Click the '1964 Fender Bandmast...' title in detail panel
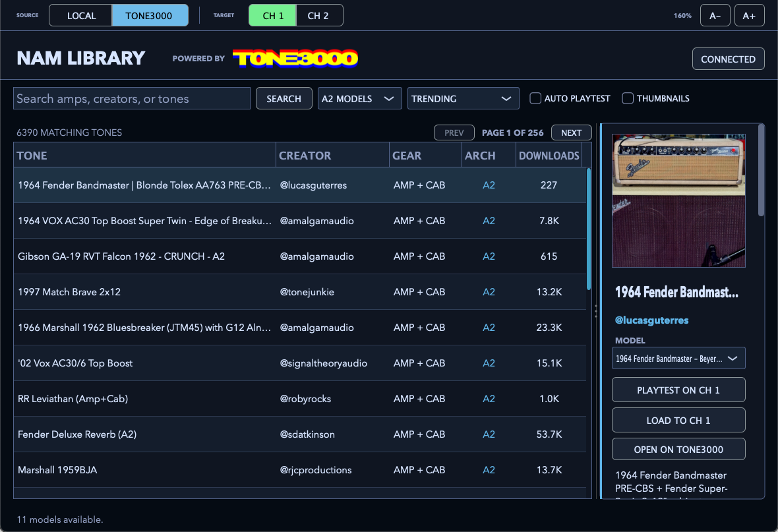 pyautogui.click(x=676, y=292)
